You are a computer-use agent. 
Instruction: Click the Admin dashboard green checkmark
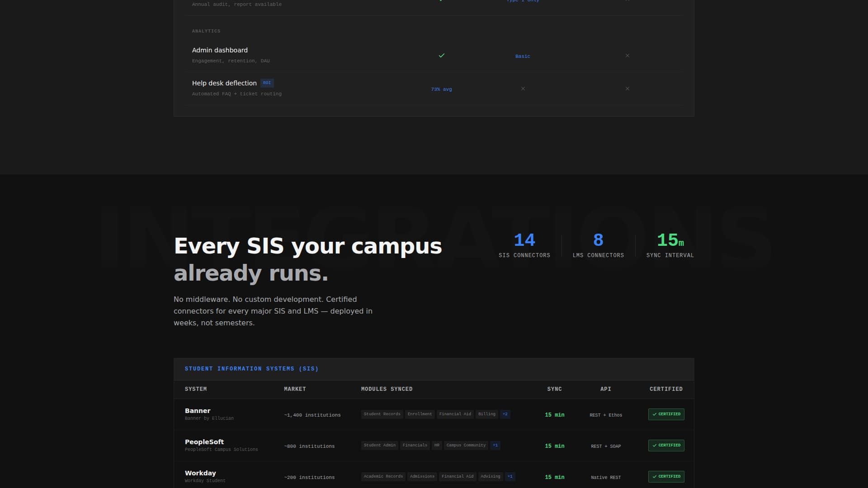pos(442,56)
